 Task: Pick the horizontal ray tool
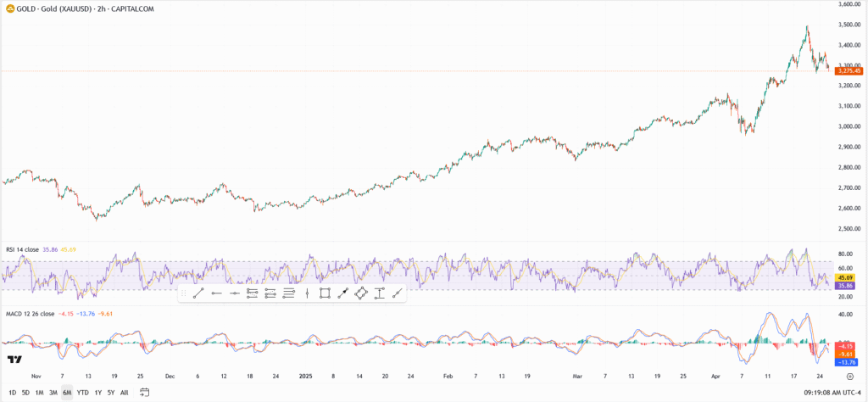[x=215, y=293]
